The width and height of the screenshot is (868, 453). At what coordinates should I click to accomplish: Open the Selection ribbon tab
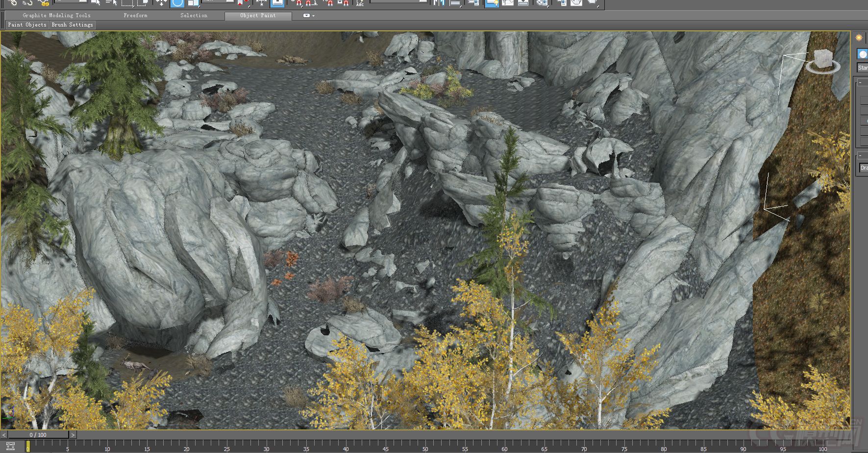point(194,15)
